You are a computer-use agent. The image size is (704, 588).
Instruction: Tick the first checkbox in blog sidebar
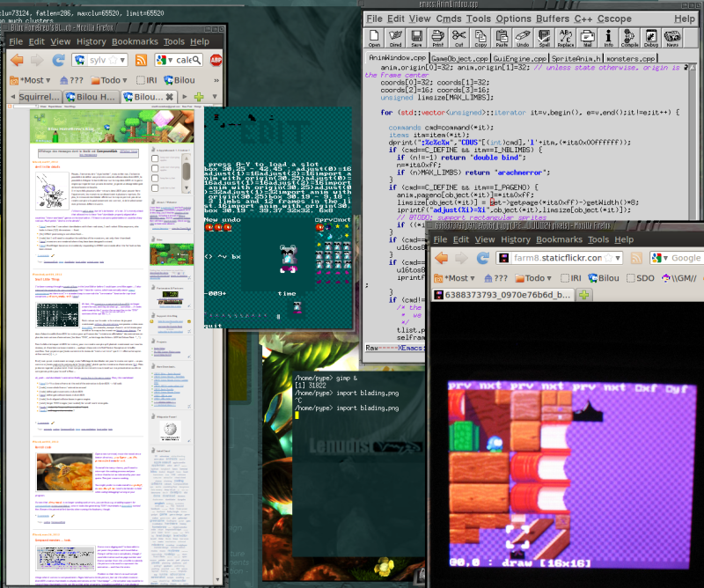[155, 158]
